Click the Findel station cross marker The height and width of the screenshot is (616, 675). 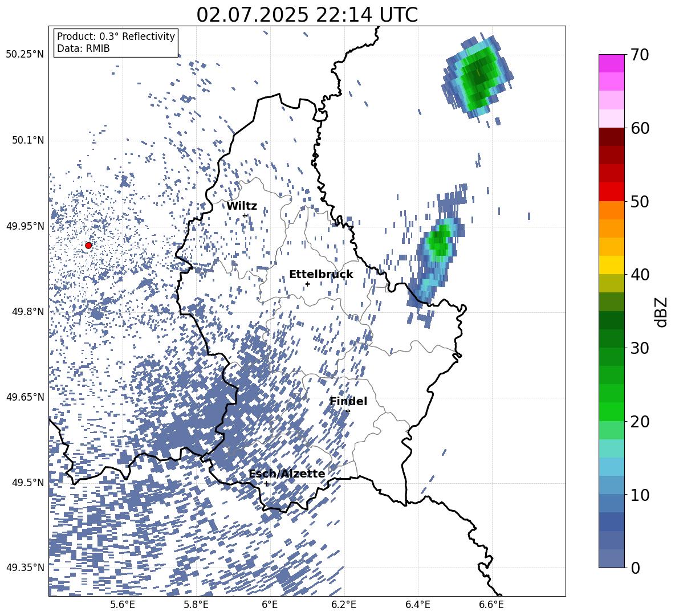[x=348, y=411]
